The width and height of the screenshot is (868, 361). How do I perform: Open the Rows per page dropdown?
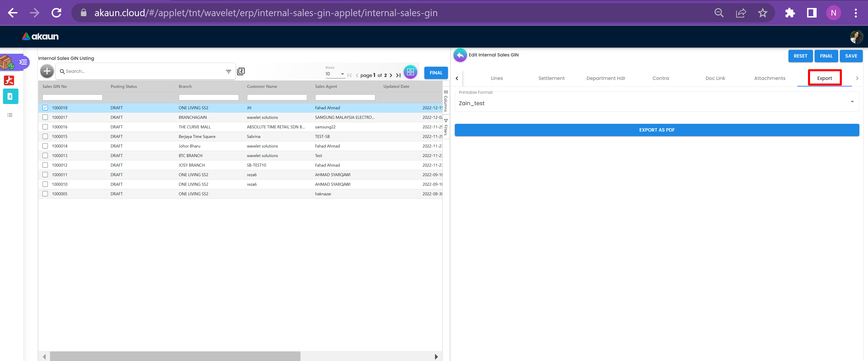335,74
